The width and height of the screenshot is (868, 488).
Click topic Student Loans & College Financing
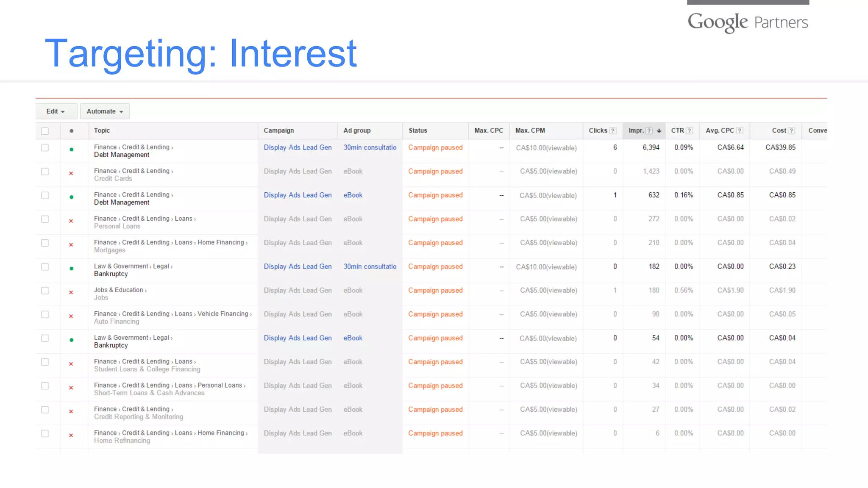(147, 369)
